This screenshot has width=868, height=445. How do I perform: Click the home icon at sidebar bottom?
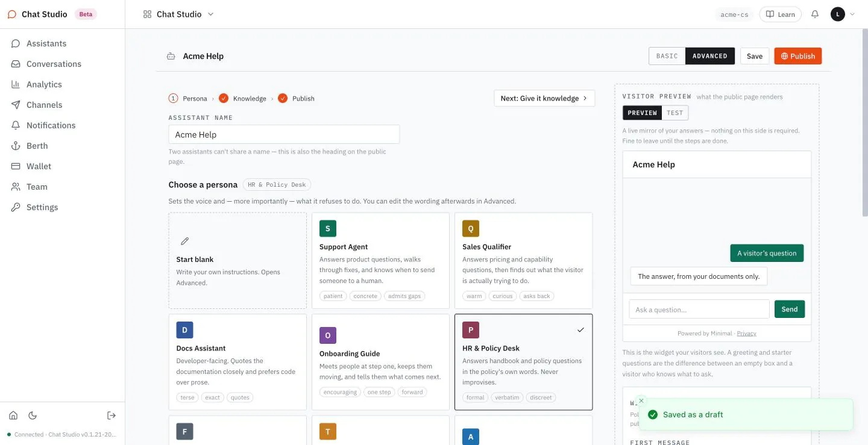(x=13, y=415)
